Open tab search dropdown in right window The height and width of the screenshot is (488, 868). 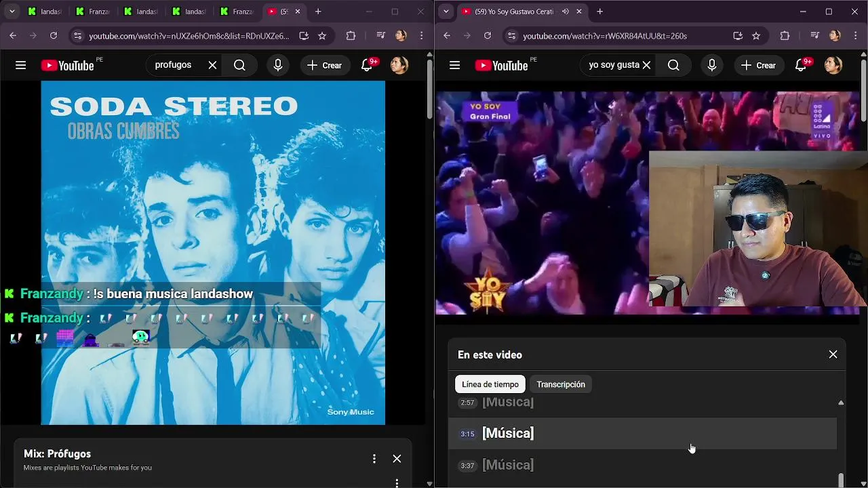point(446,12)
